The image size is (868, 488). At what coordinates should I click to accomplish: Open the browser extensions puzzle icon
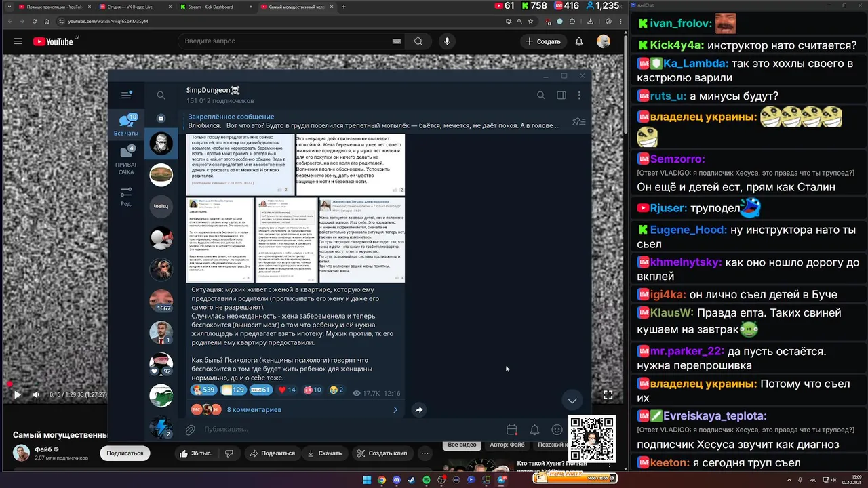click(x=573, y=21)
